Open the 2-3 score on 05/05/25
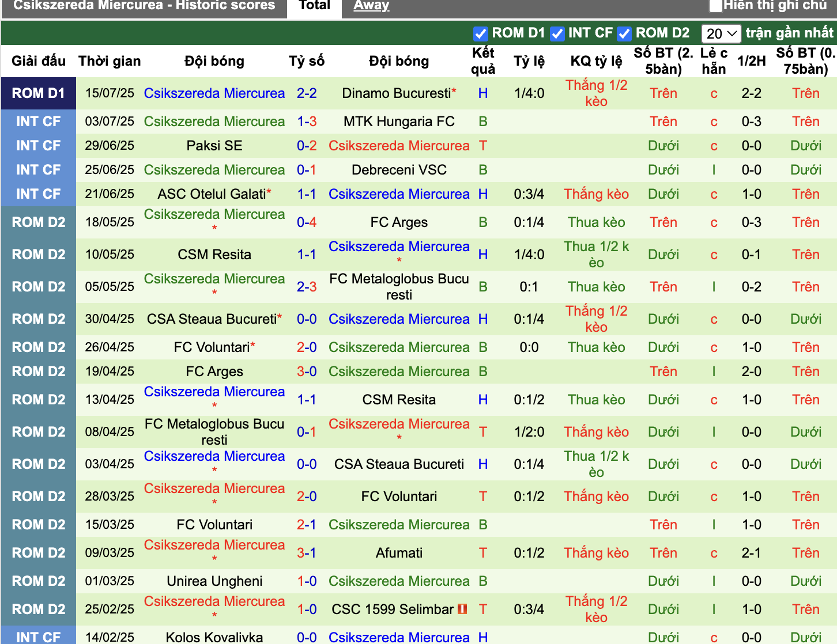837x644 pixels. pos(307,287)
